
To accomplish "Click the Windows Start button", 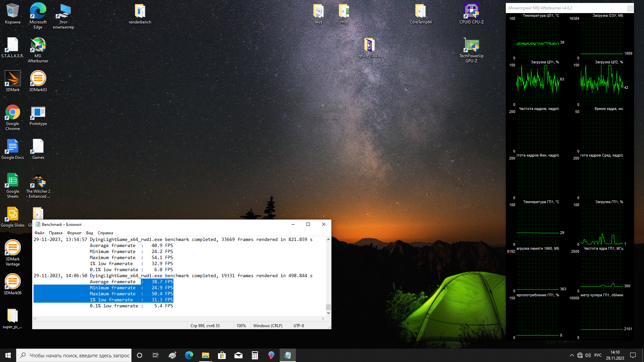I will click(8, 355).
